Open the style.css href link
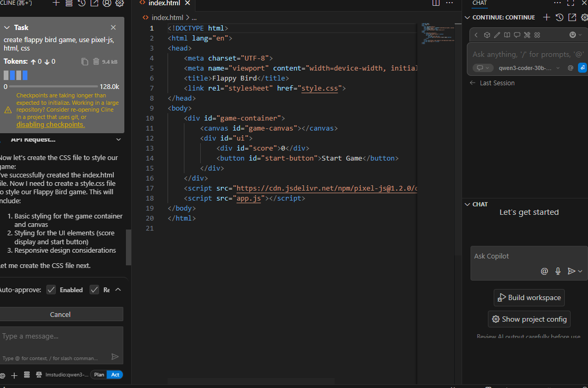Image resolution: width=588 pixels, height=388 pixels. pyautogui.click(x=319, y=88)
